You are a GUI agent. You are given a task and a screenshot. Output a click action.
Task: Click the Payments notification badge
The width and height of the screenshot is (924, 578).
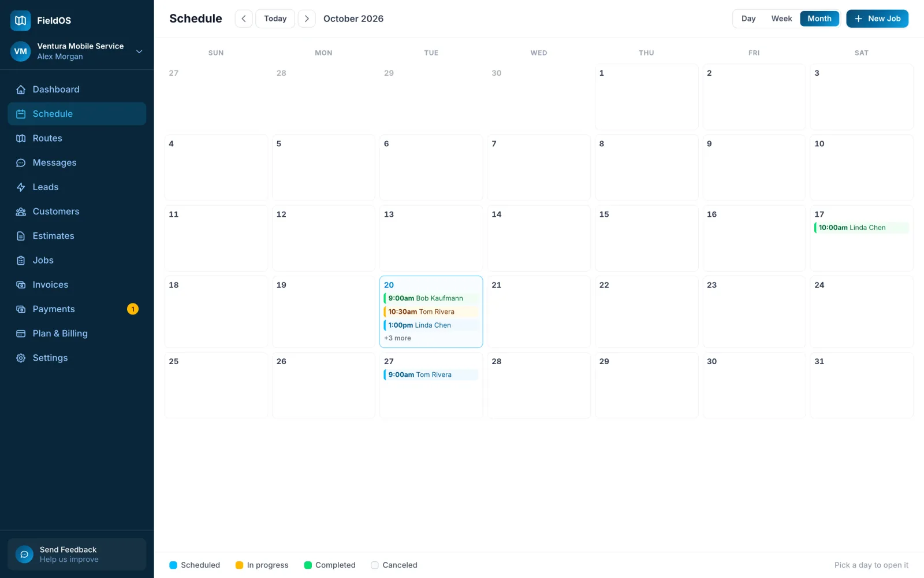[133, 309]
